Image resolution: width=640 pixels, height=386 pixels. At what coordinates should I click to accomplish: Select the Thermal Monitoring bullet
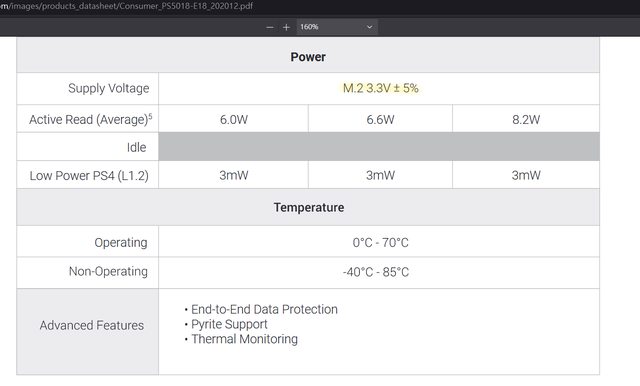tap(241, 339)
